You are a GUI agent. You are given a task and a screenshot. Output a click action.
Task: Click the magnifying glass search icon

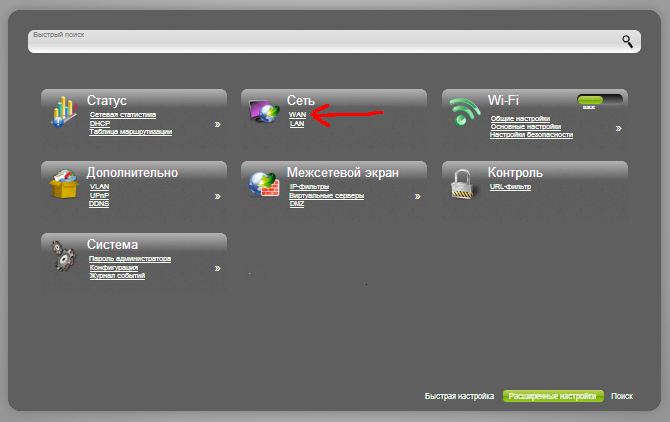[627, 41]
